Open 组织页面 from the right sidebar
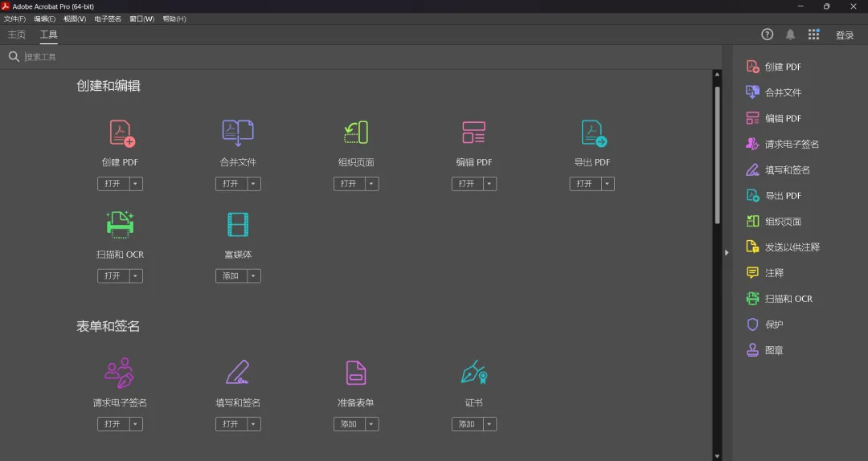The height and width of the screenshot is (461, 868). pyautogui.click(x=773, y=222)
